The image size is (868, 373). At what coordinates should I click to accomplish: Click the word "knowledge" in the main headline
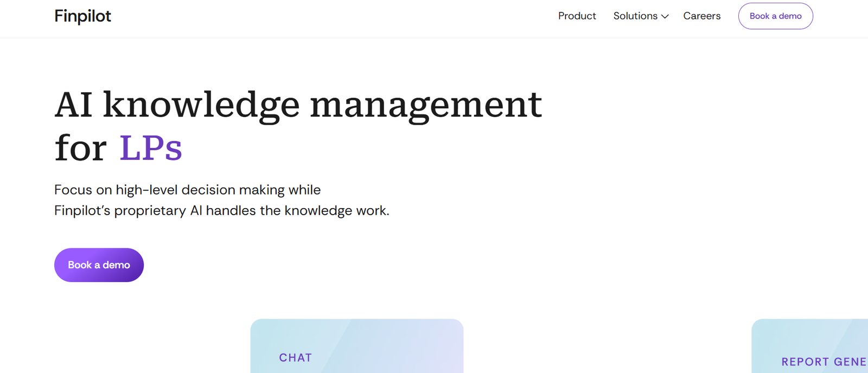point(201,105)
